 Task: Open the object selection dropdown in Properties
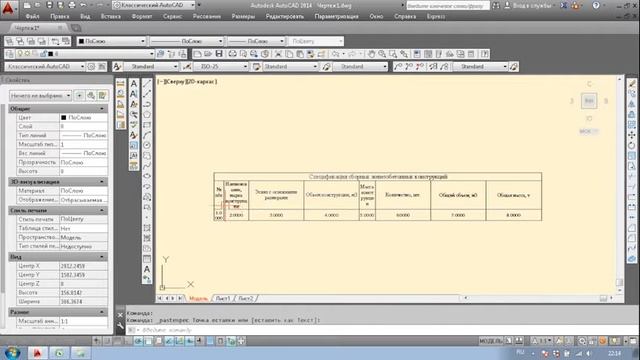(40, 96)
